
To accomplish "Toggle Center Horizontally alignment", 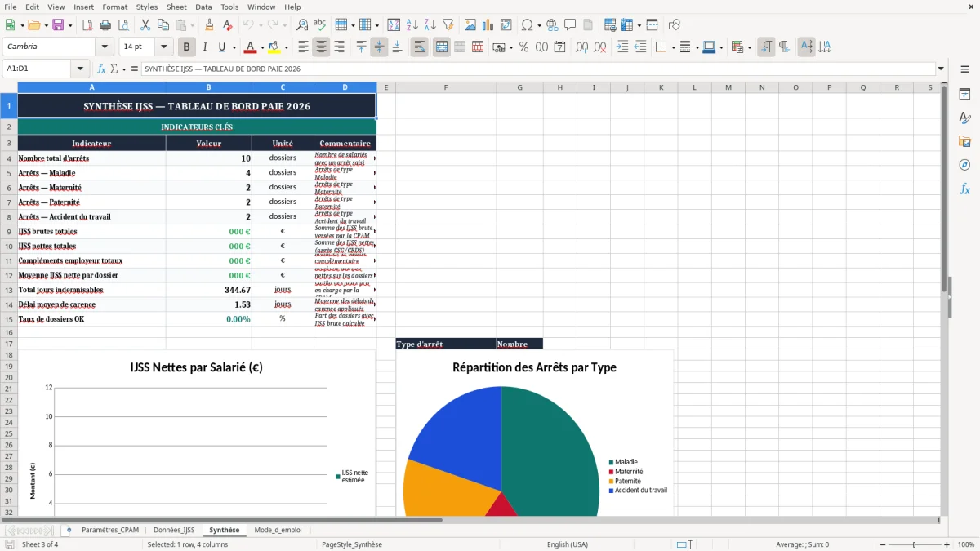I will pos(321,47).
